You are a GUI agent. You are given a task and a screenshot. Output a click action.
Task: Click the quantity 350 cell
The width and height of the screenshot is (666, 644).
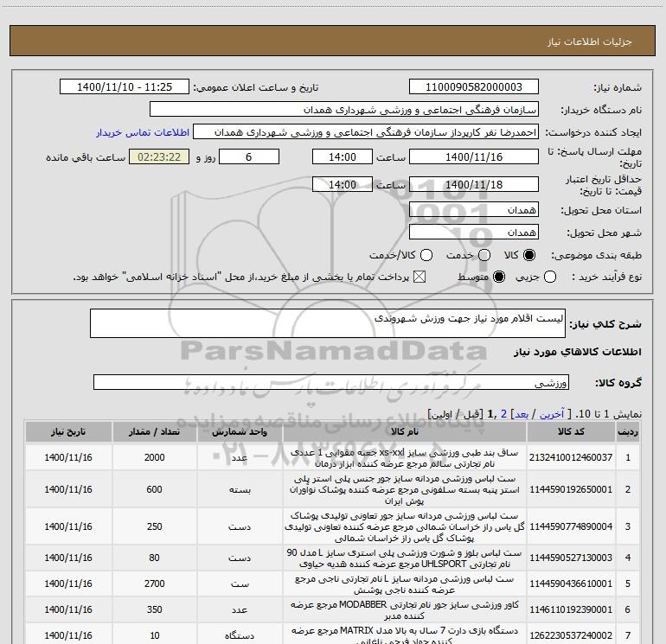[154, 609]
